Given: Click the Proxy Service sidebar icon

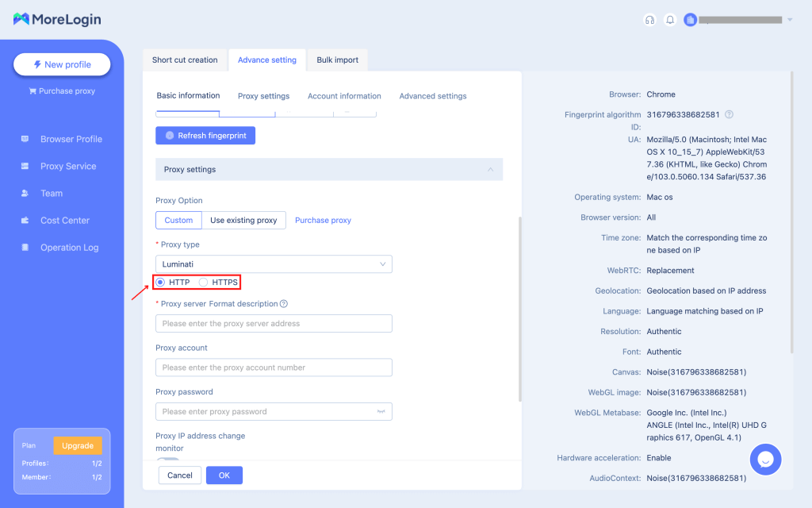Looking at the screenshot, I should pos(25,166).
